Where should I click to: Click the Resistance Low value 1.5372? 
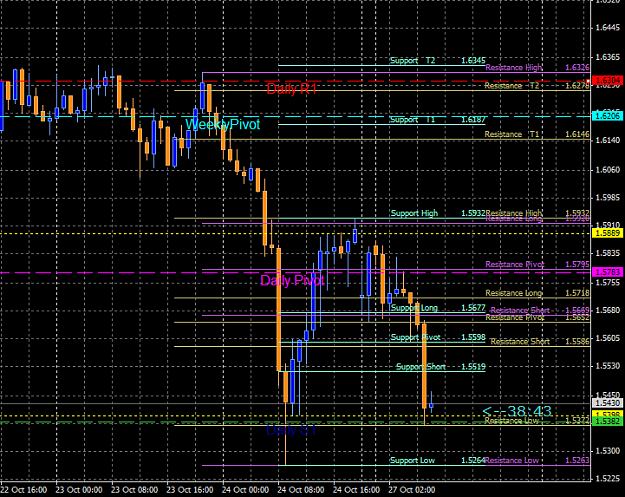coord(577,421)
